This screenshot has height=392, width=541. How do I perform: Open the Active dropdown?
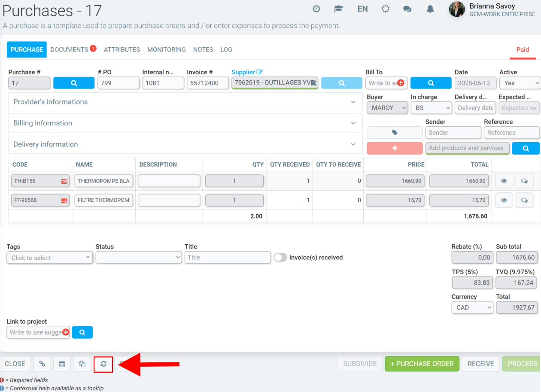(x=520, y=83)
